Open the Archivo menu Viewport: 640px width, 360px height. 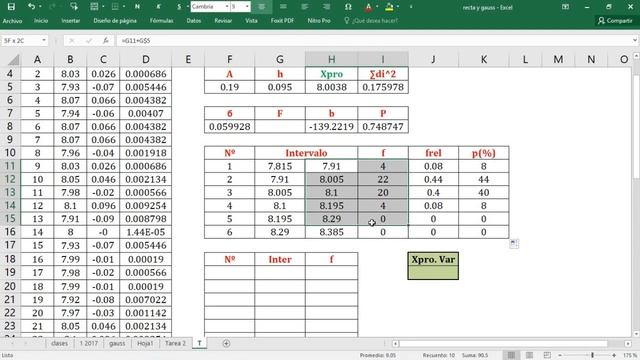(12, 20)
